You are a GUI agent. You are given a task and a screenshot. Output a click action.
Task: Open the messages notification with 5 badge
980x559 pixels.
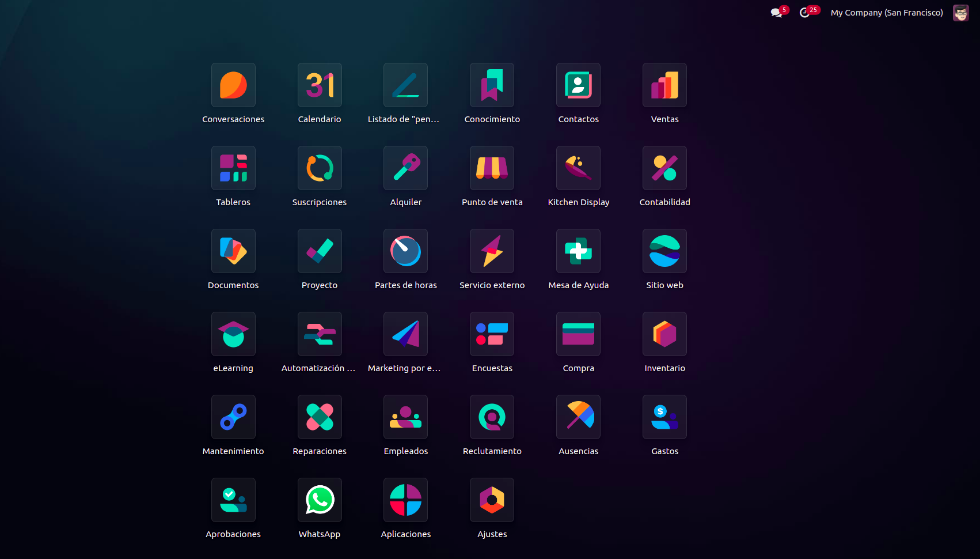tap(777, 13)
